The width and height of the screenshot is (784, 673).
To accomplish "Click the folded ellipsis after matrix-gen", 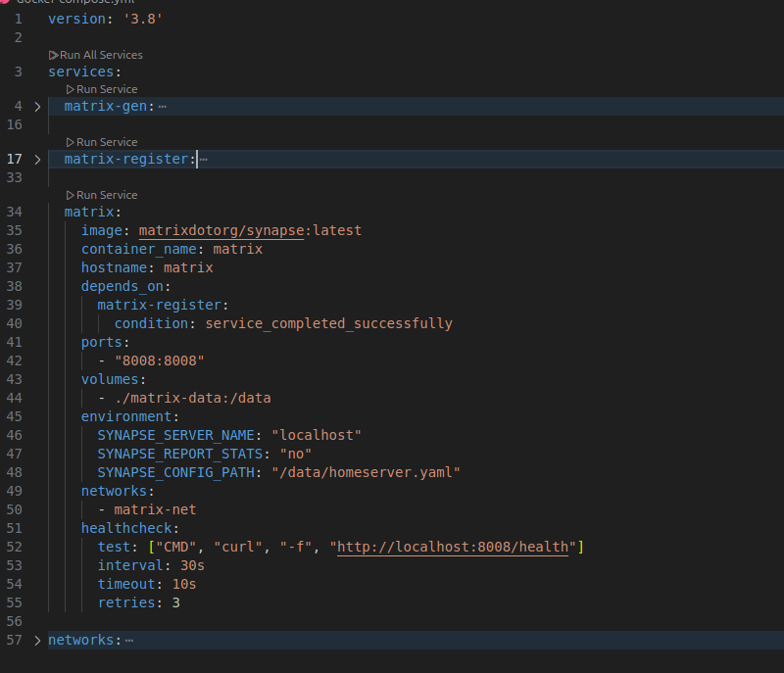I will 162,107.
